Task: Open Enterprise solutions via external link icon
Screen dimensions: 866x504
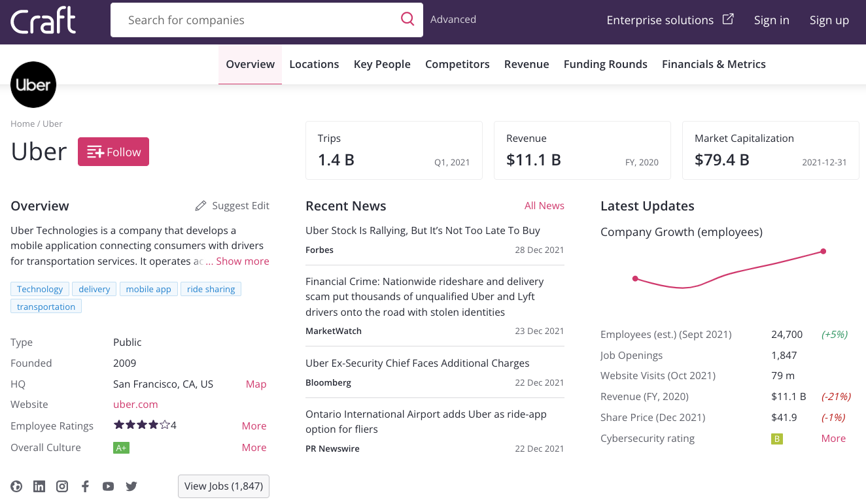Action: [x=728, y=19]
